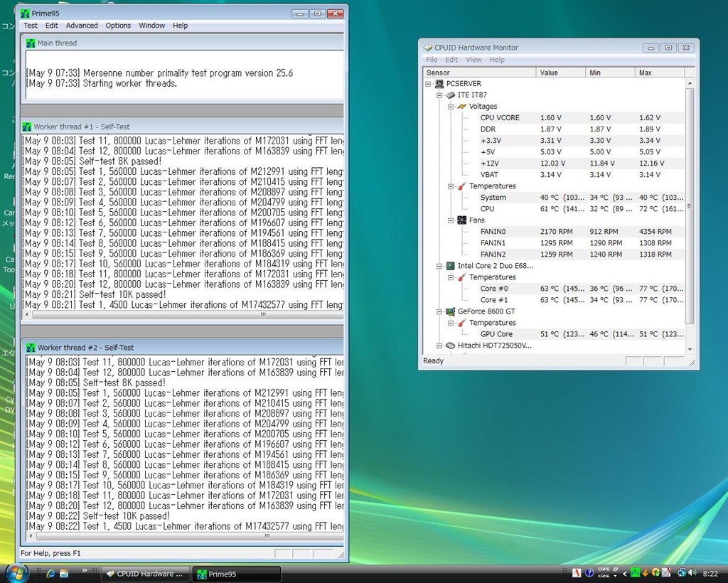The height and width of the screenshot is (583, 728).
Task: Open the network connection tray icon
Action: click(x=682, y=573)
